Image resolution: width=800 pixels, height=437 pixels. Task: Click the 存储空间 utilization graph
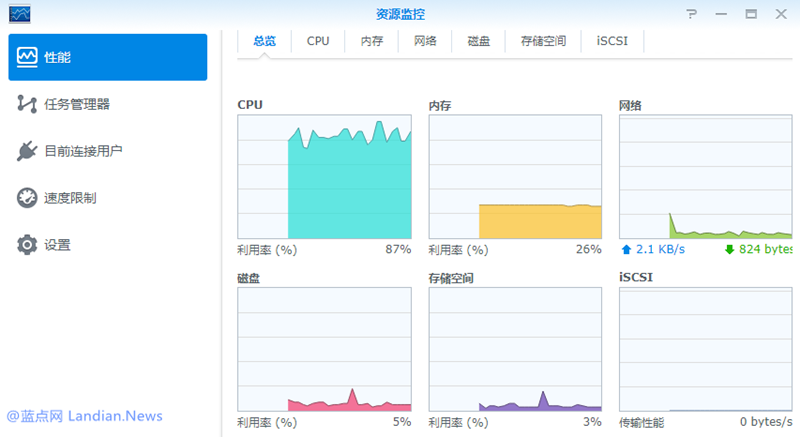515,349
